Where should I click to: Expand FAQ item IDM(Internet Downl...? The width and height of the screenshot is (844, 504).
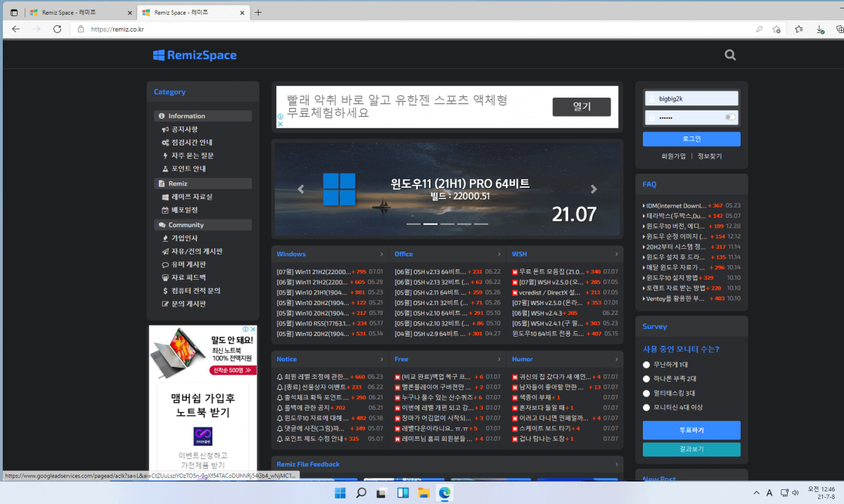click(674, 205)
